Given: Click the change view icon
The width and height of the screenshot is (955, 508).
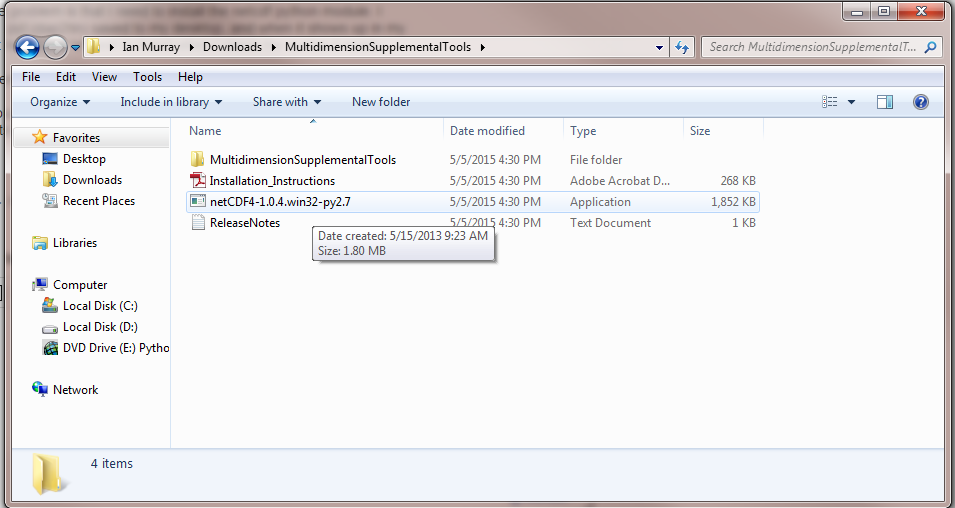Looking at the screenshot, I should [830, 102].
